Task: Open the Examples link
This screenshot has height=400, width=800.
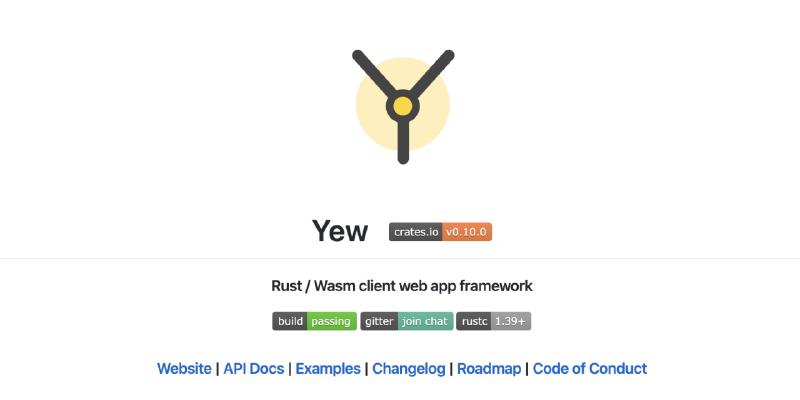Action: click(x=328, y=369)
